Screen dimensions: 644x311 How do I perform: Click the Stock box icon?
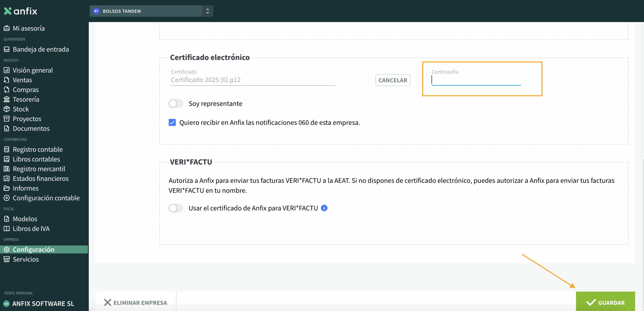click(7, 109)
